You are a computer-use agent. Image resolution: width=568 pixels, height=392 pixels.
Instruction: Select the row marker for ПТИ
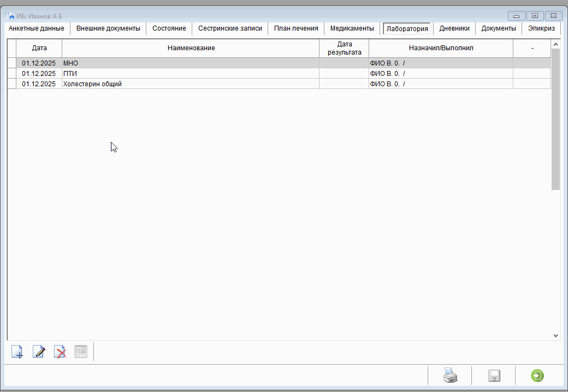pos(11,74)
